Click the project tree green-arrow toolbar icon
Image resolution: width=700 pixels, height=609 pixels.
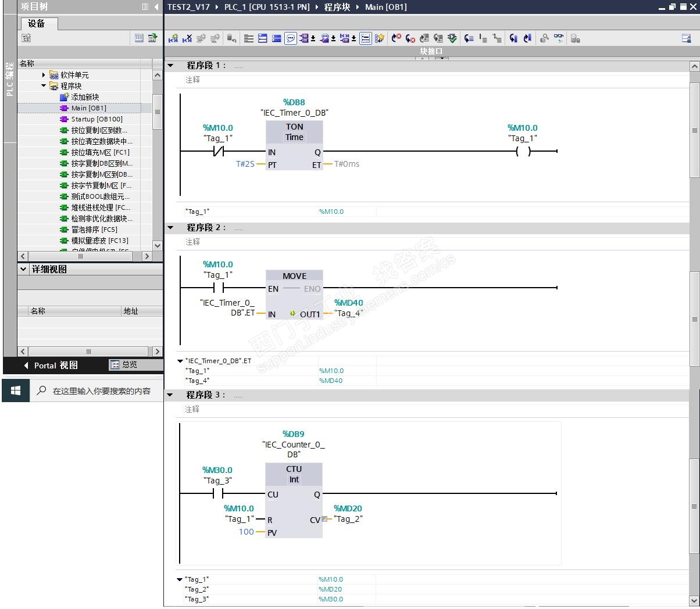point(152,38)
